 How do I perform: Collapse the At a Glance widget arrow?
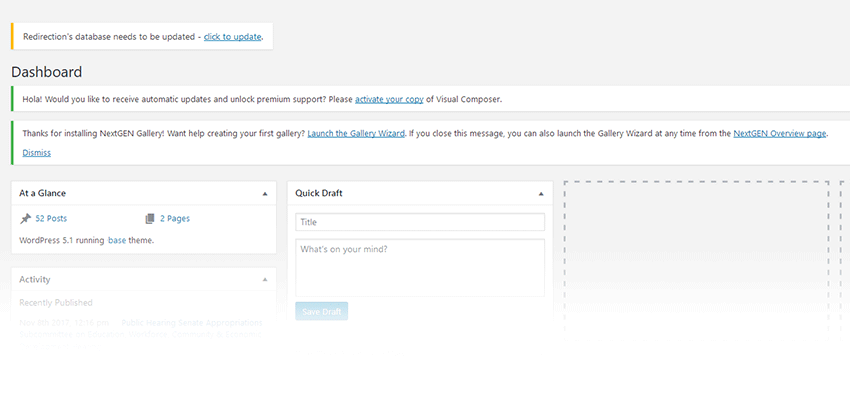[265, 193]
